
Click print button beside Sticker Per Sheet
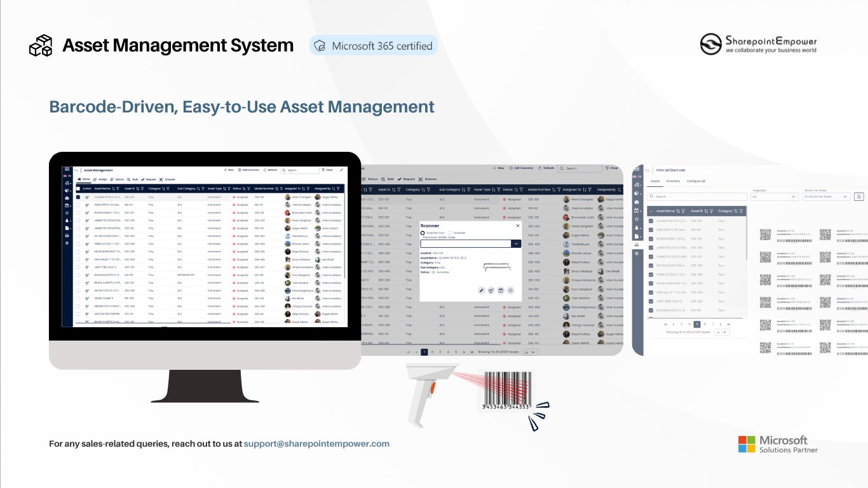point(859,196)
